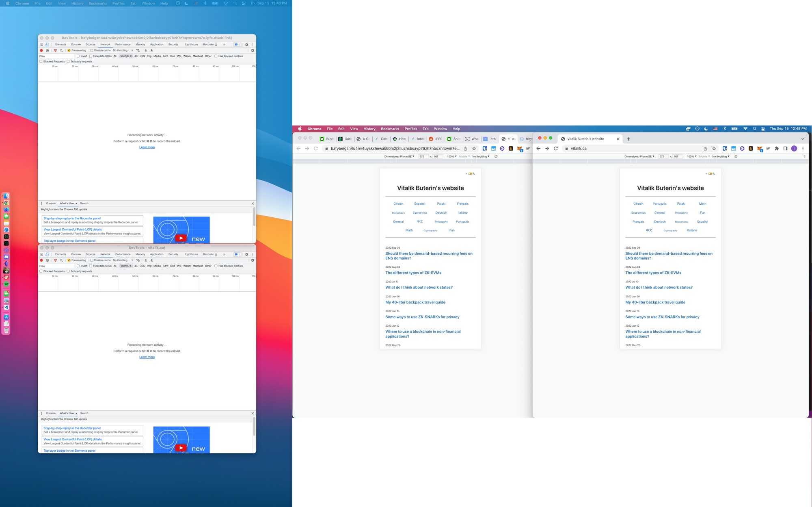Screen dimensions: 812x507
Task: Open search icon in ipfs DevTools network toolbar
Action: (61, 51)
